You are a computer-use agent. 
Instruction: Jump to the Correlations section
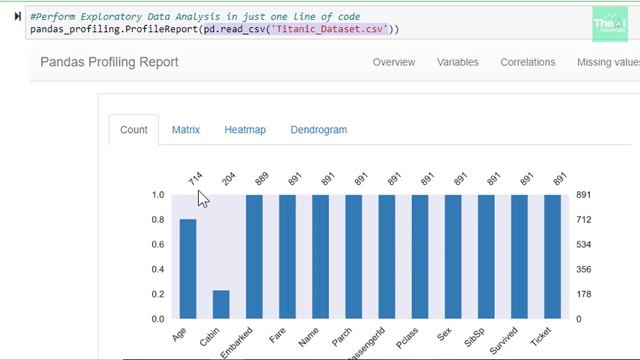[528, 62]
